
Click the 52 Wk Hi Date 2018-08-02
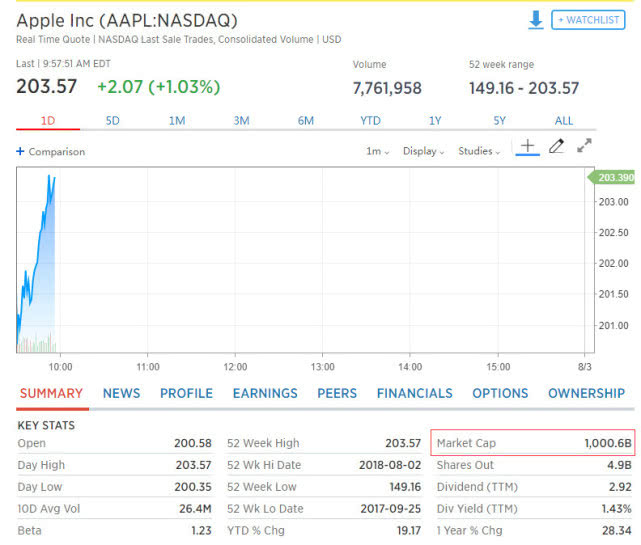tap(390, 465)
